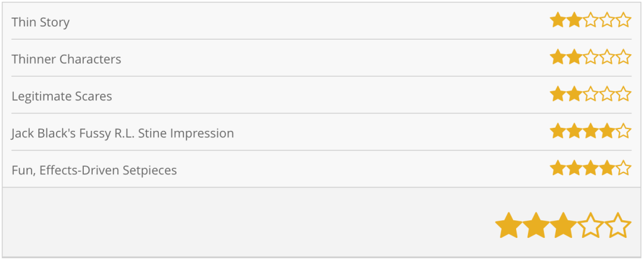Select fifth star for Effects-Driven Setpieces
This screenshot has height=260, width=644.
point(623,169)
